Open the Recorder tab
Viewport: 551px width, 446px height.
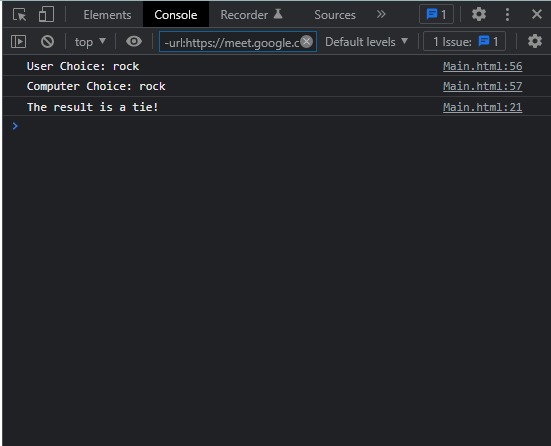click(x=251, y=15)
